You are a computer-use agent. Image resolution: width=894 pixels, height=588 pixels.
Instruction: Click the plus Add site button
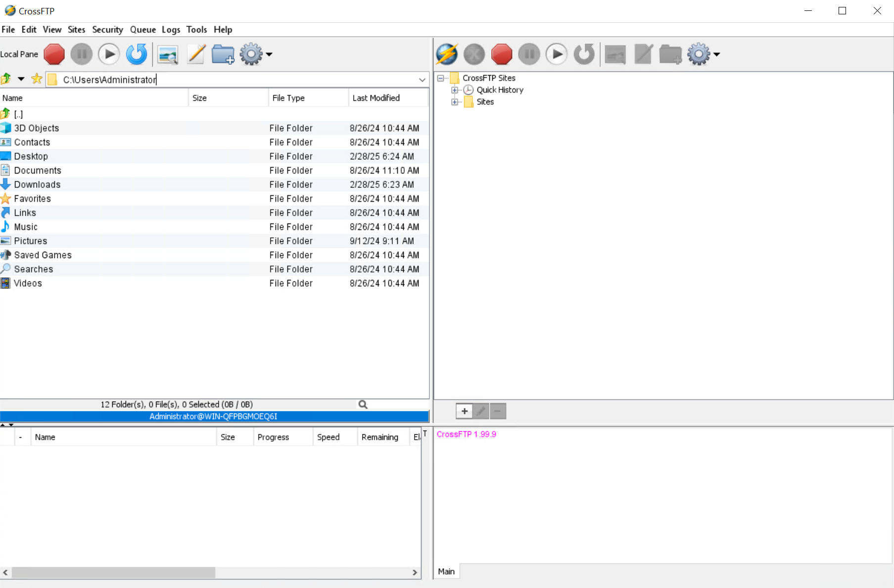point(464,411)
